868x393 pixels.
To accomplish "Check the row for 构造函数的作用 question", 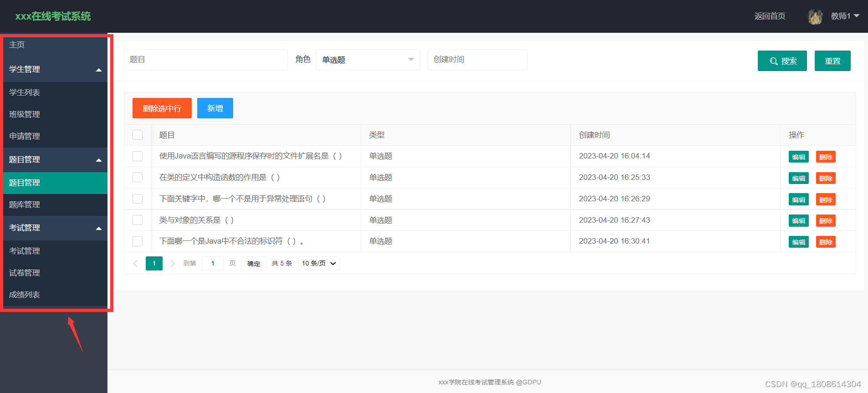I will tap(138, 177).
